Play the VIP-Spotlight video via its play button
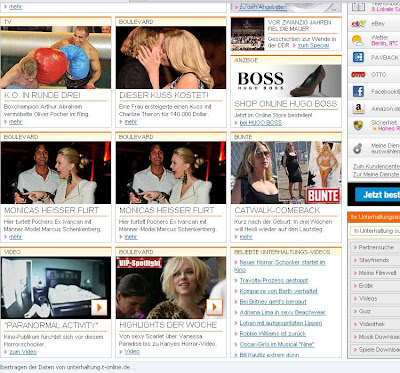The height and width of the screenshot is (373, 400). click(x=214, y=307)
